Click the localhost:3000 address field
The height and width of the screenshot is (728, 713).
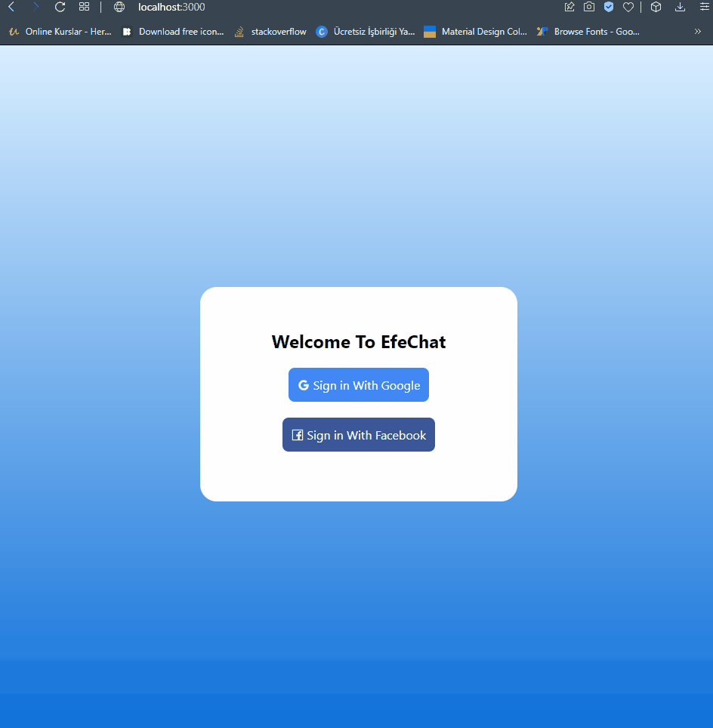(x=171, y=7)
